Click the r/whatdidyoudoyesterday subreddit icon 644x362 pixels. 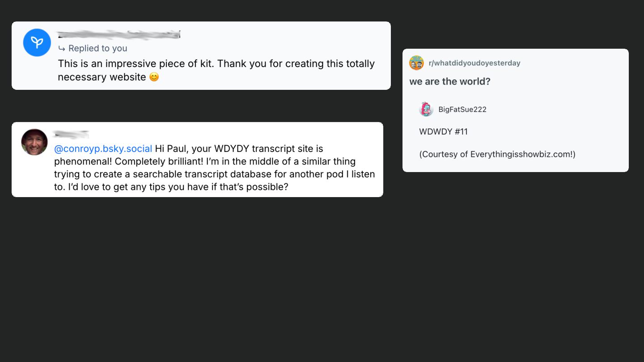tap(416, 63)
